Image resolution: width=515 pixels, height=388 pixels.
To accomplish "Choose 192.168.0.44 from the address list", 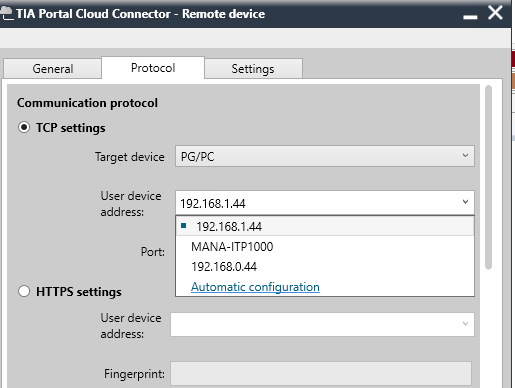I will (x=224, y=267).
